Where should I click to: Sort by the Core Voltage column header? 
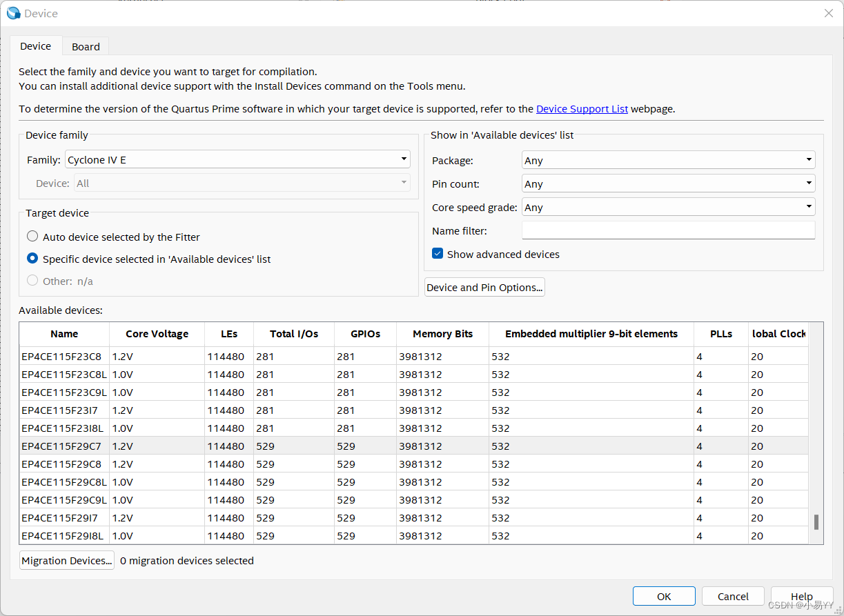157,333
